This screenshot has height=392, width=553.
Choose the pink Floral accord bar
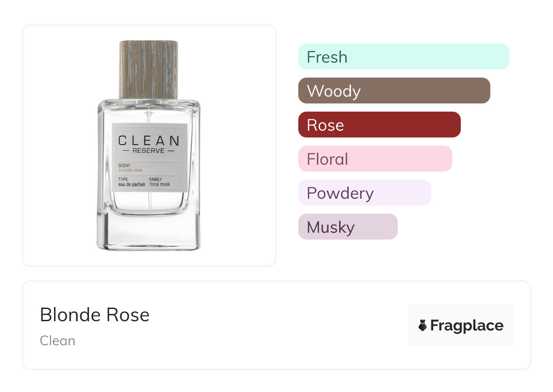click(375, 159)
